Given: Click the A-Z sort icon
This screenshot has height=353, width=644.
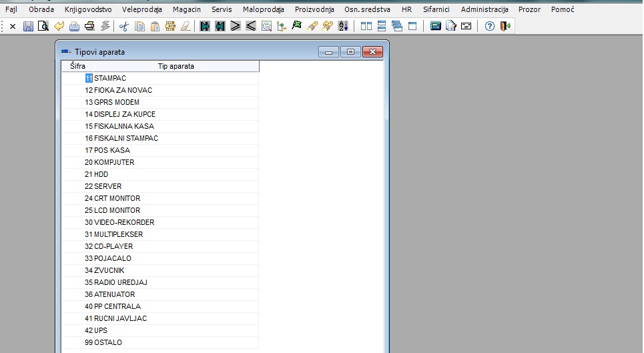Looking at the screenshot, I should pos(343,27).
